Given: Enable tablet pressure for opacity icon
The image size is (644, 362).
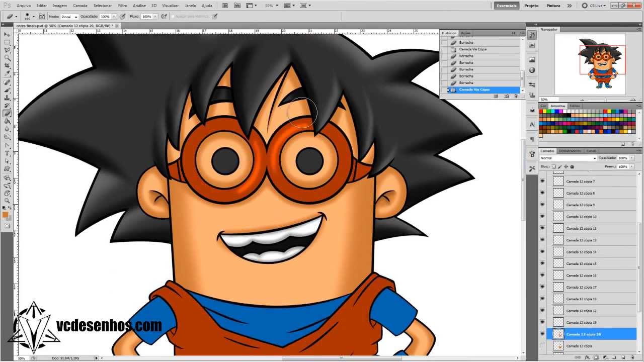Looking at the screenshot, I should point(122,17).
